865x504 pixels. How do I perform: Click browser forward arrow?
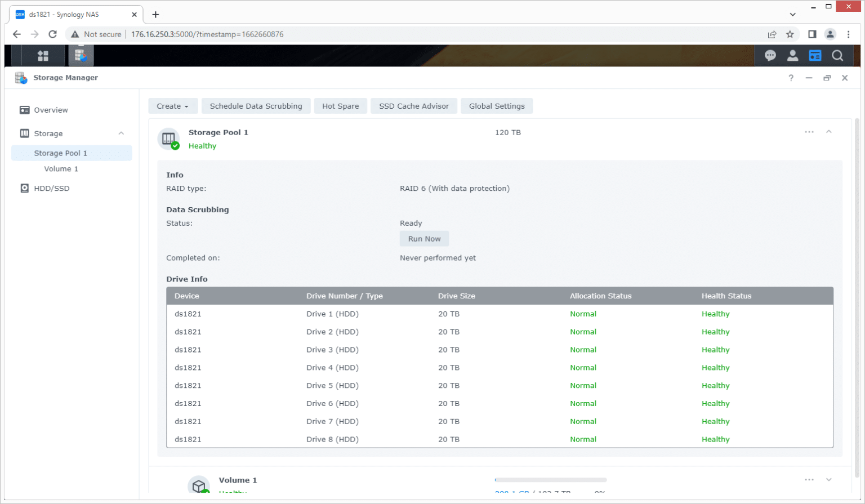35,34
